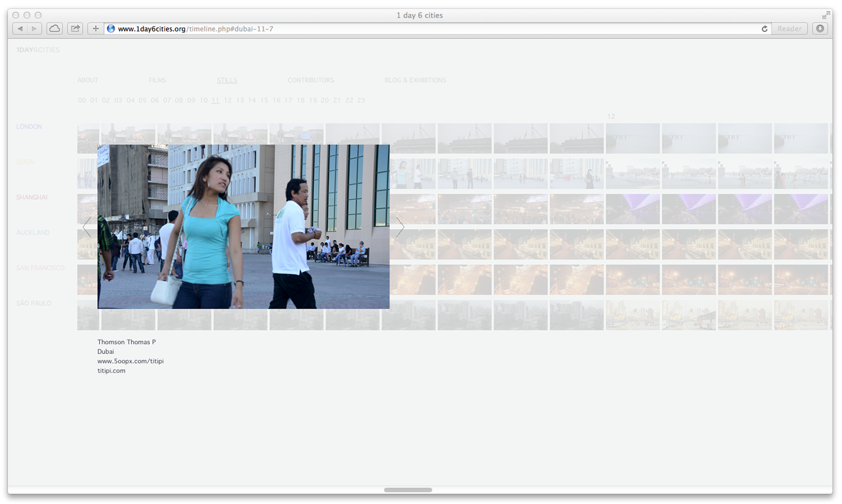Click the 12 hour label above the thumbnails
842x504 pixels.
pyautogui.click(x=611, y=117)
